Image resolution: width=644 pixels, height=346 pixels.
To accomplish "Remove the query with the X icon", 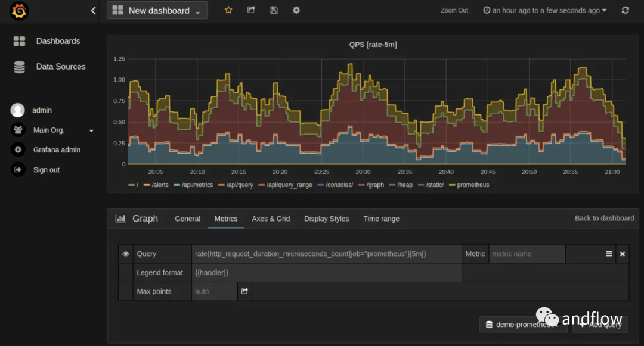I will pos(622,254).
